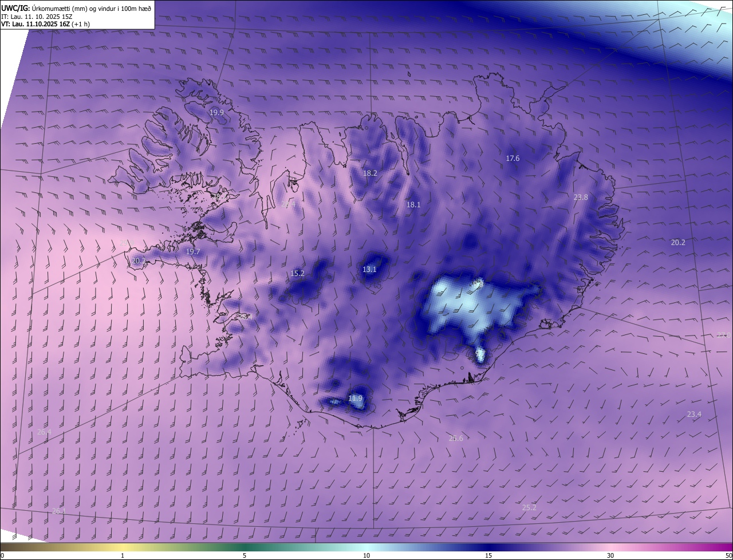This screenshot has width=733, height=560.
Task: Click the 23.4 value over the southeast sea
Action: (694, 414)
